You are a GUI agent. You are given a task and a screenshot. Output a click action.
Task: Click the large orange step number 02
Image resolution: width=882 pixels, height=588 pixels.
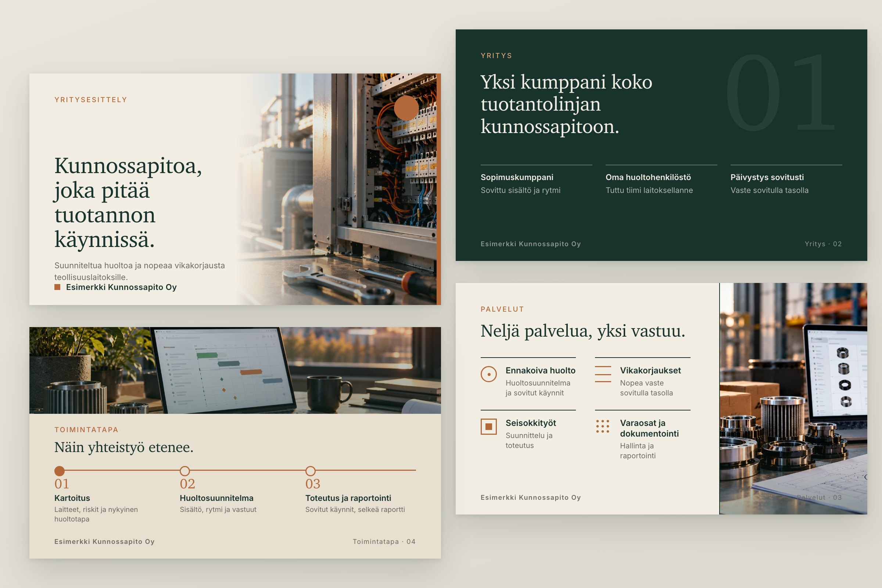187,484
